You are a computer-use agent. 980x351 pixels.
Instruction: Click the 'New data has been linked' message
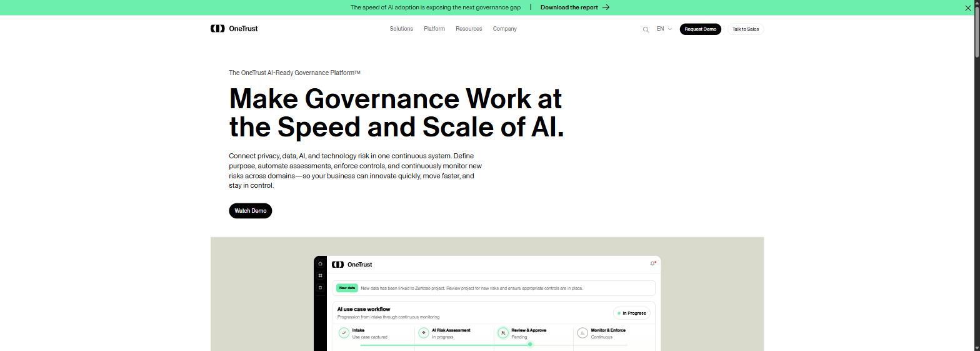(472, 288)
